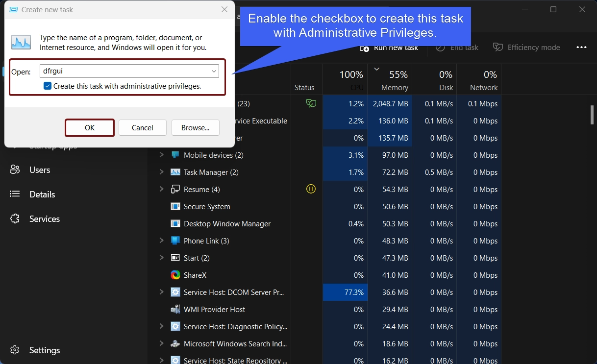Select the ShareX process icon

175,275
